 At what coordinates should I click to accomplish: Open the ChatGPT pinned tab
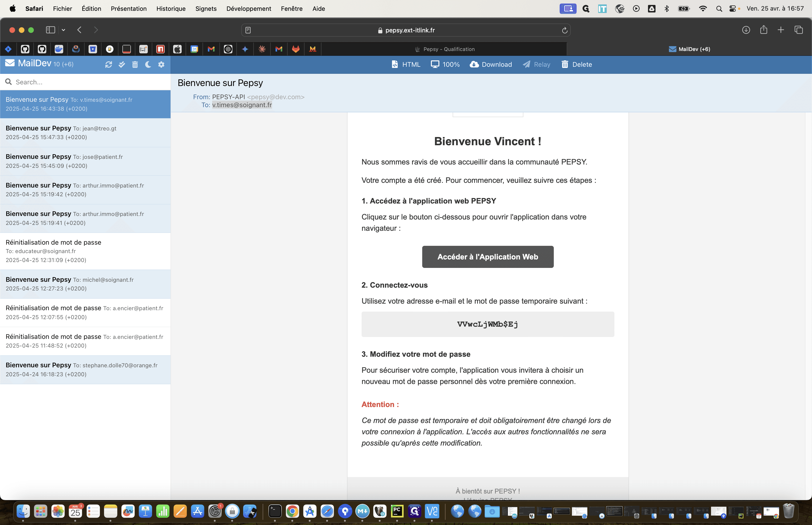(x=228, y=49)
